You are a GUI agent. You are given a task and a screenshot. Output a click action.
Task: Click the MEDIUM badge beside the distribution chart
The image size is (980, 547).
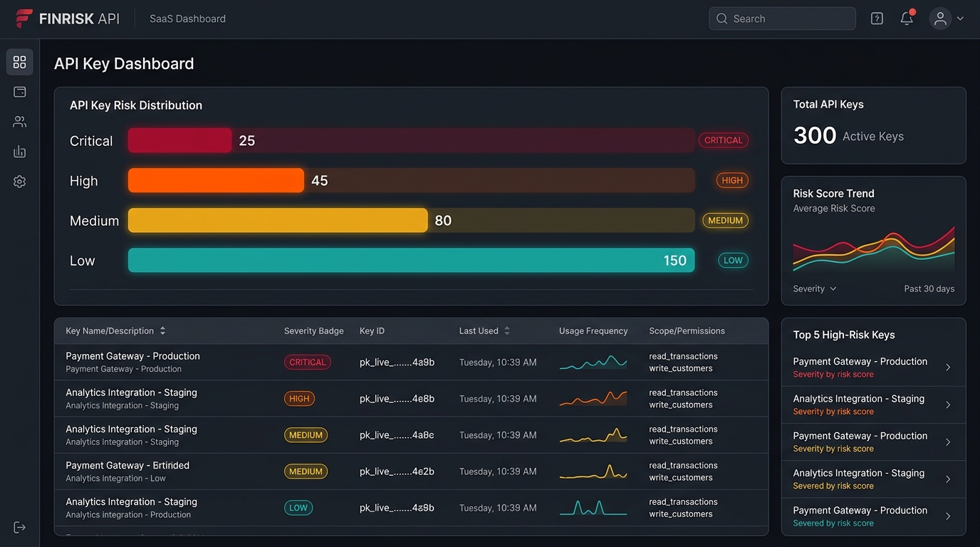click(726, 220)
